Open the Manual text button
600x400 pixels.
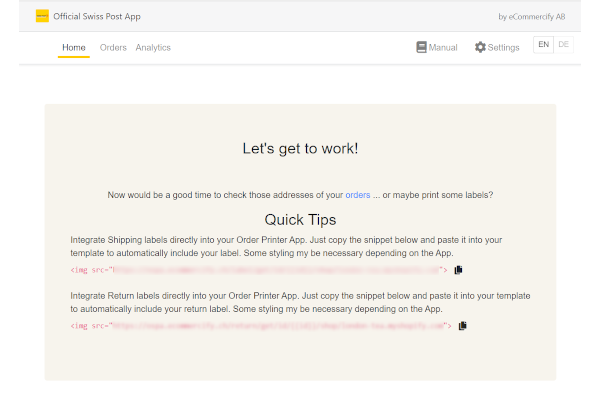pos(443,47)
